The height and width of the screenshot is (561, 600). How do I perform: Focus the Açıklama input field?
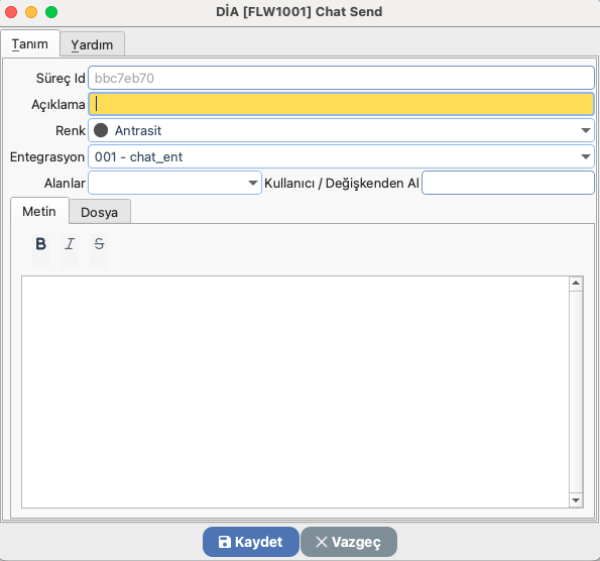click(x=340, y=103)
